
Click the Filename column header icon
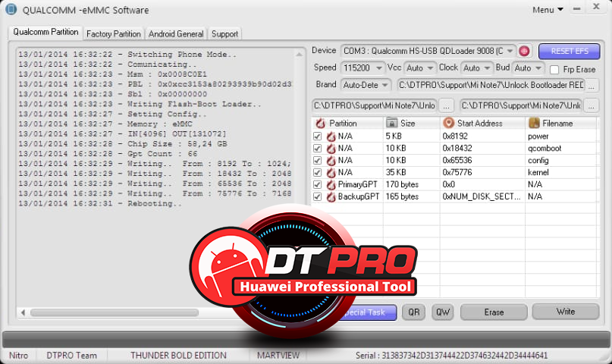pyautogui.click(x=534, y=123)
